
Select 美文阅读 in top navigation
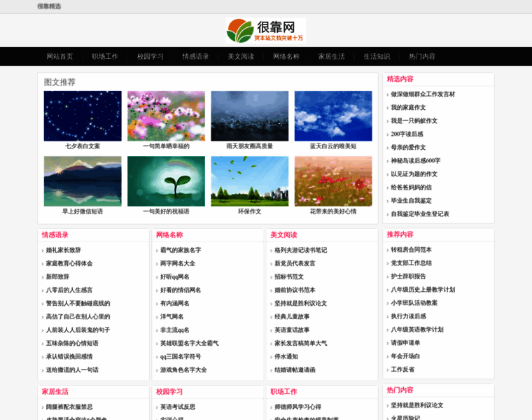(241, 56)
